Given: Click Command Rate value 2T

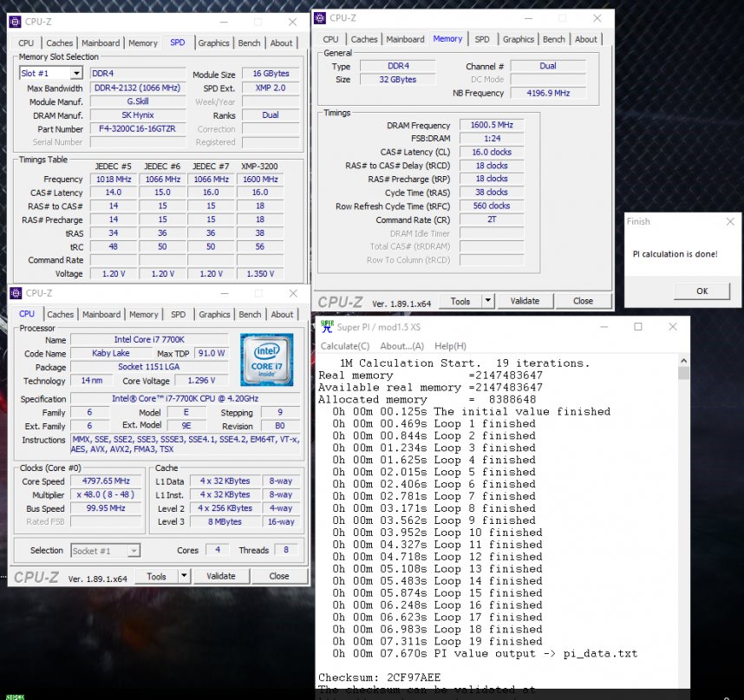Looking at the screenshot, I should click(x=492, y=219).
